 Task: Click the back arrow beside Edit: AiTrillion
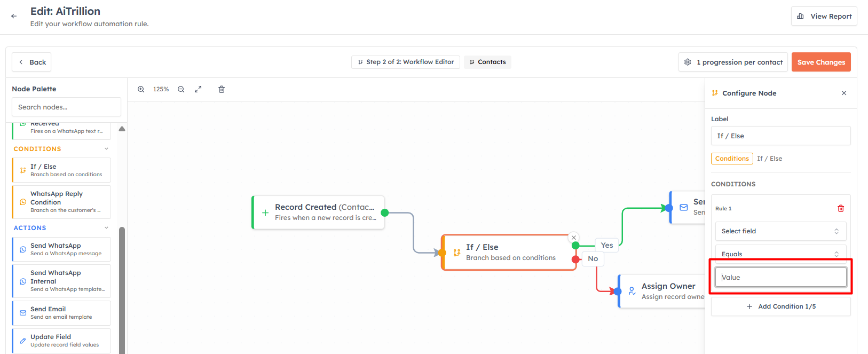[14, 16]
